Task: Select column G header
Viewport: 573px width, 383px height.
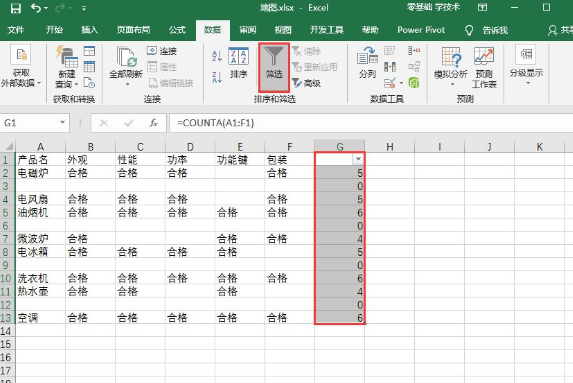Action: tap(339, 147)
